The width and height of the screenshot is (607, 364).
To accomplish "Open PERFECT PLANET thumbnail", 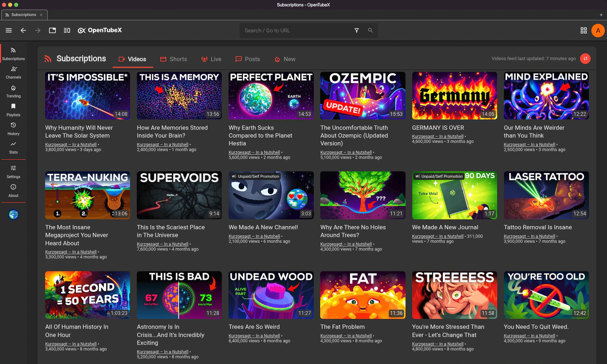I will [x=271, y=96].
